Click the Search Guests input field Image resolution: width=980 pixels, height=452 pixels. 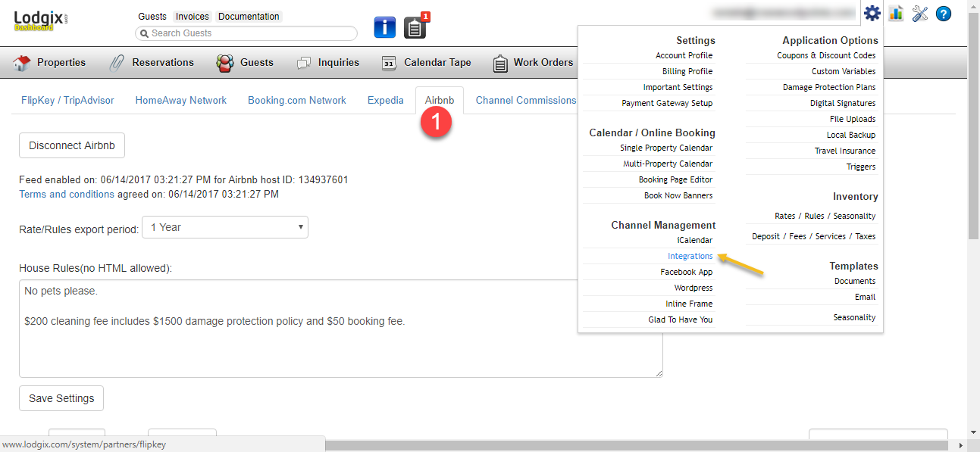tap(246, 33)
